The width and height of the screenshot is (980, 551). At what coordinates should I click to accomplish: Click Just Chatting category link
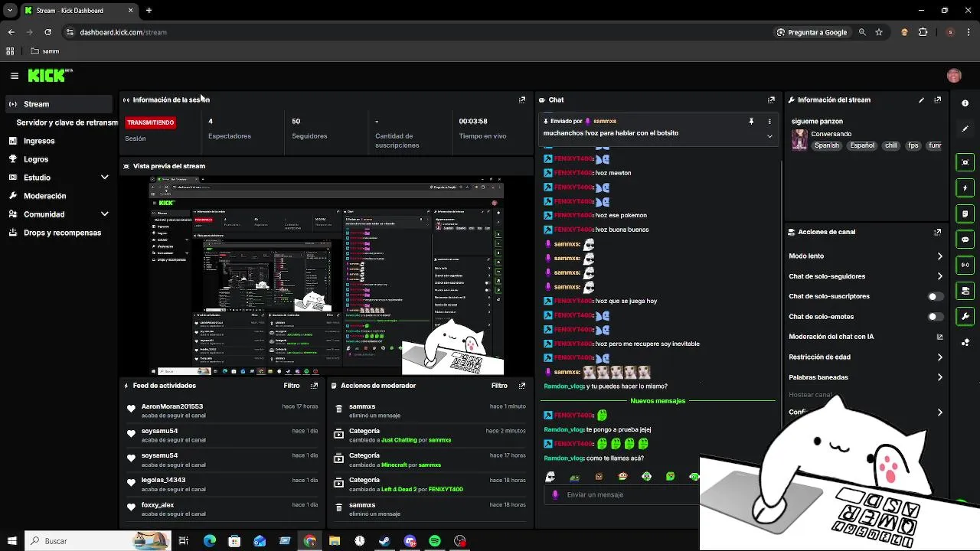click(399, 440)
